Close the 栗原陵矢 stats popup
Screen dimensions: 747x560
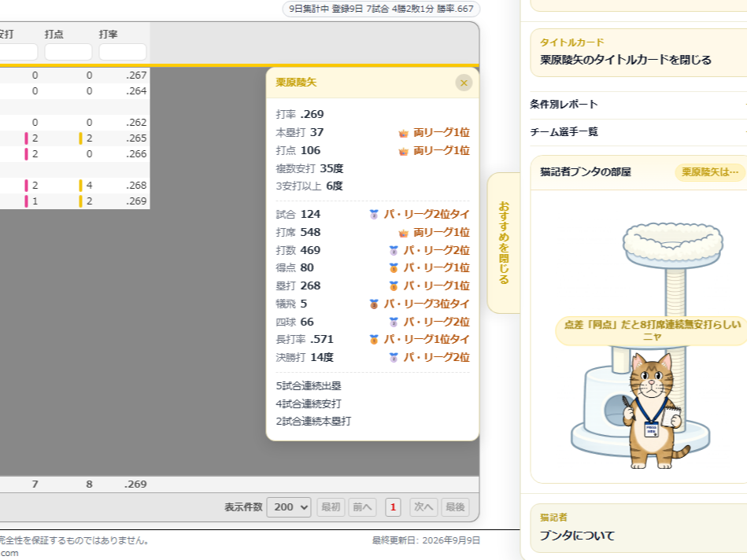pos(464,83)
